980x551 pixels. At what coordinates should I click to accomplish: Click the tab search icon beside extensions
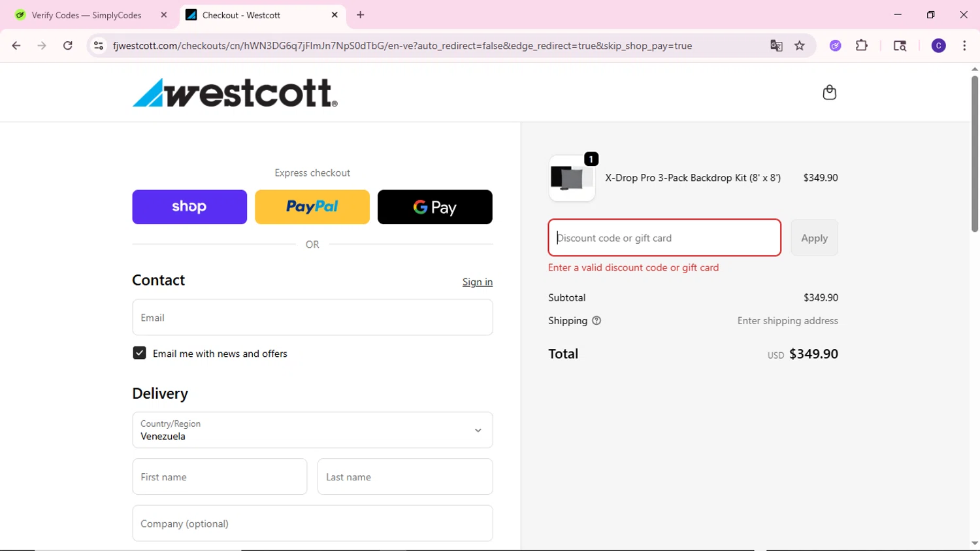[900, 46]
